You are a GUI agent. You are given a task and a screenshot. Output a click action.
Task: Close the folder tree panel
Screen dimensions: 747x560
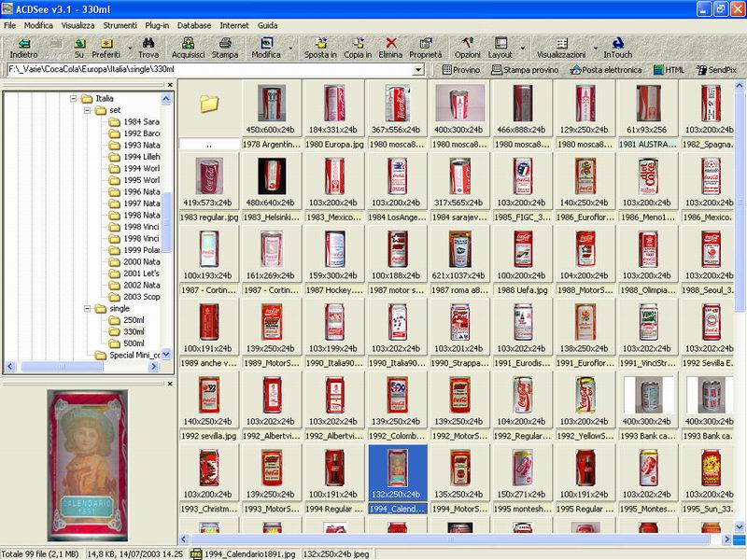pyautogui.click(x=170, y=85)
